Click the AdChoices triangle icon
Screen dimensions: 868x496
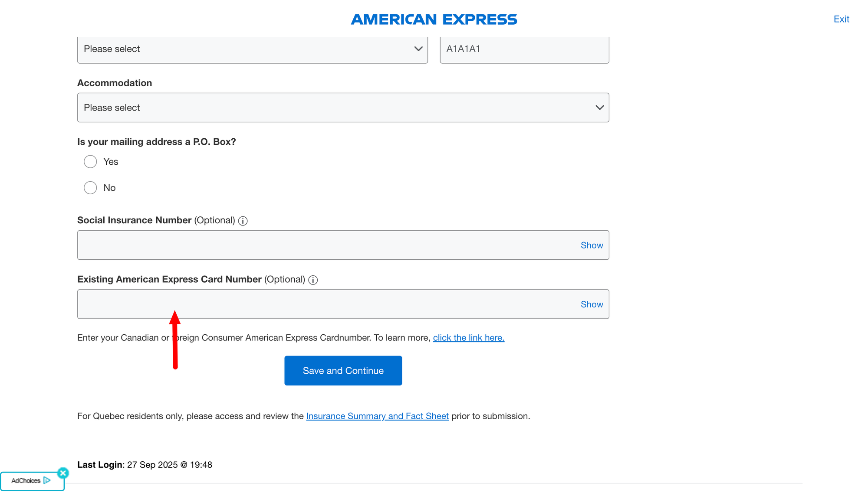pos(47,480)
